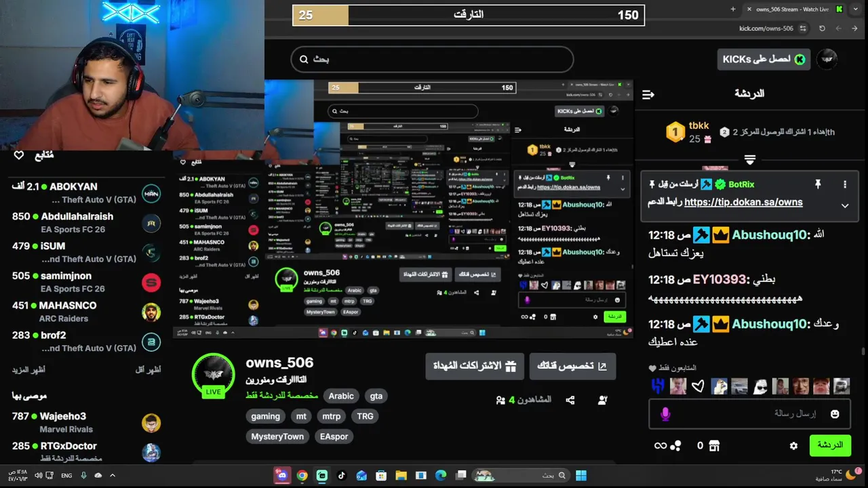Image resolution: width=868 pixels, height=488 pixels.
Task: Open the user profile avatar menu
Action: pyautogui.click(x=827, y=59)
